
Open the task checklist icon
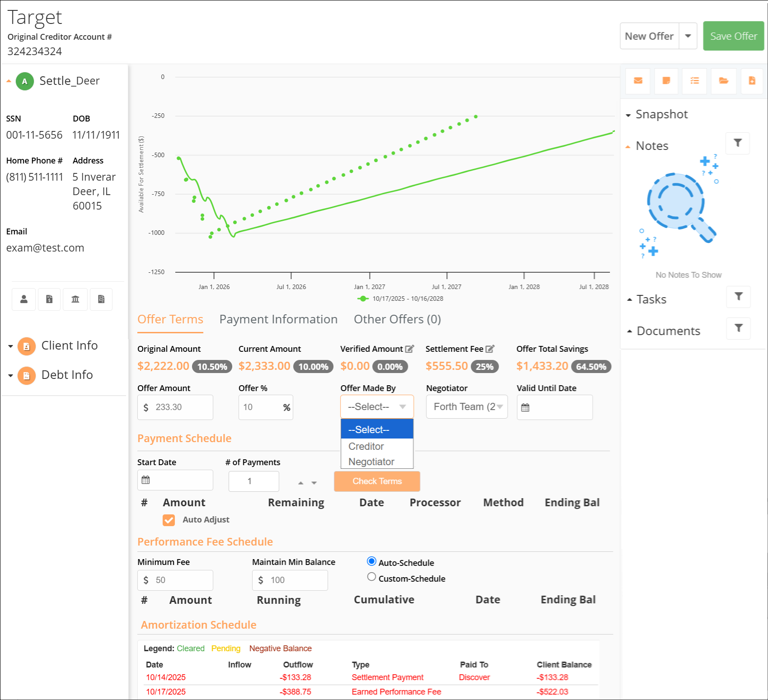pos(694,81)
